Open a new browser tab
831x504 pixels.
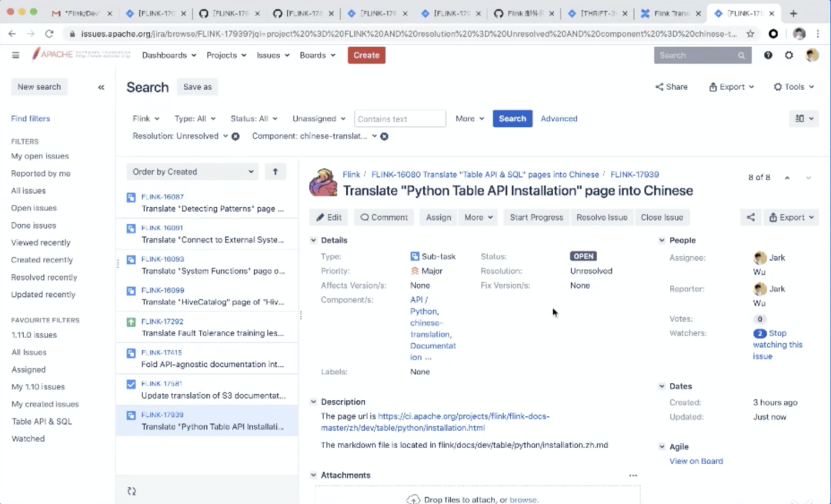tap(793, 14)
